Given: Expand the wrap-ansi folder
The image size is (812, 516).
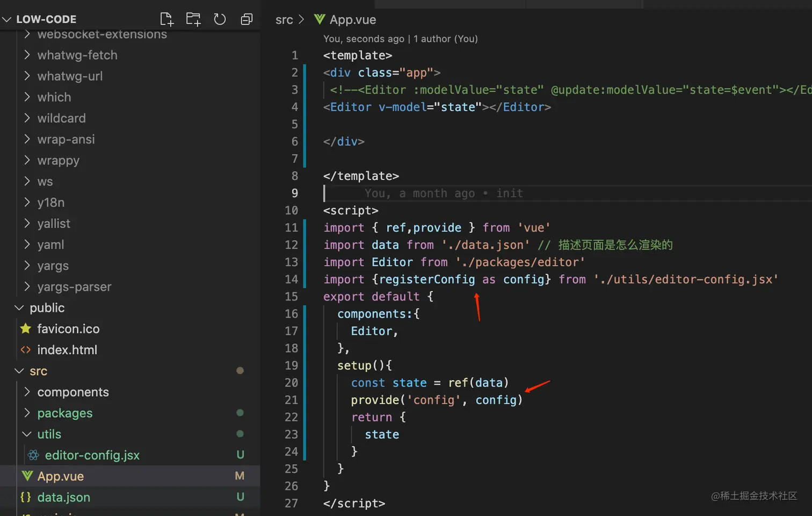Looking at the screenshot, I should coord(27,139).
